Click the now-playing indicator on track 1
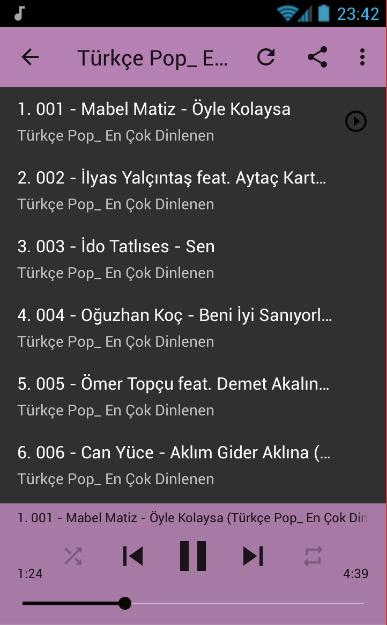The width and height of the screenshot is (387, 625). point(356,121)
